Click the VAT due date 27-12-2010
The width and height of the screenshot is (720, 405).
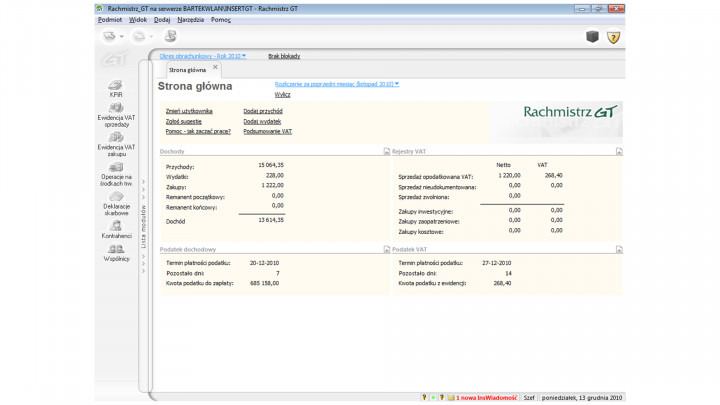point(497,263)
